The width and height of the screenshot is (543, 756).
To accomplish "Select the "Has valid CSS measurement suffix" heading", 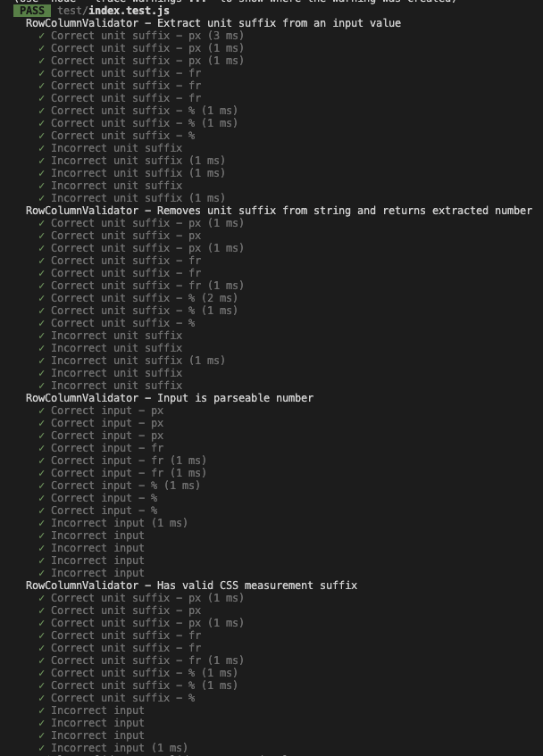I will pos(256,586).
